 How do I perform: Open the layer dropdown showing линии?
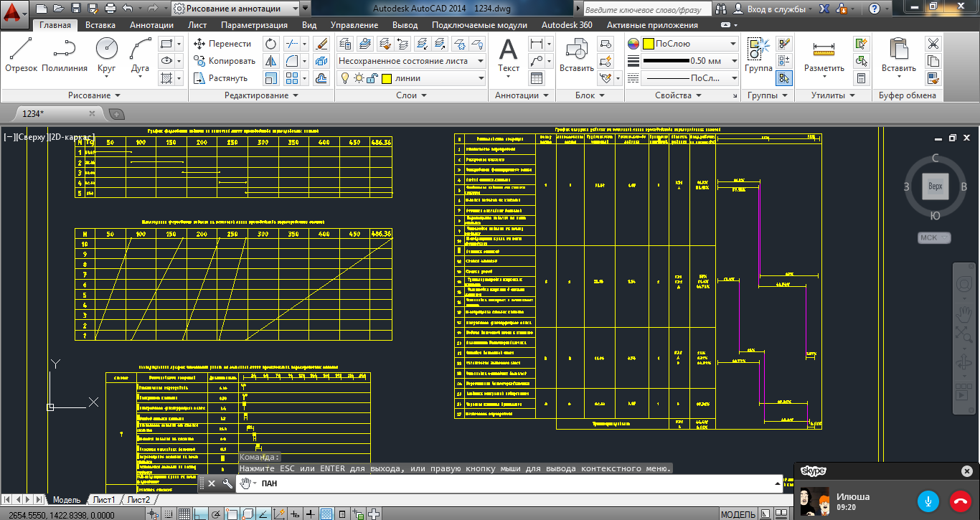(x=411, y=78)
